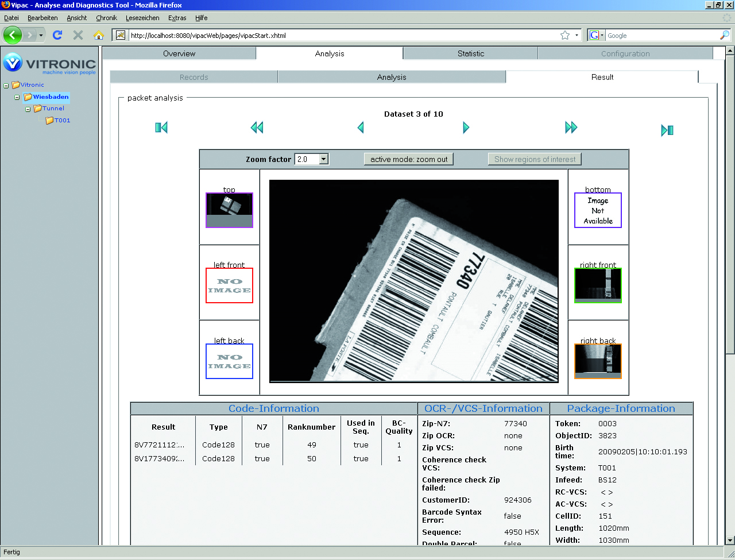
Task: Select the bottom Image Not Available thumbnail
Action: pos(598,210)
